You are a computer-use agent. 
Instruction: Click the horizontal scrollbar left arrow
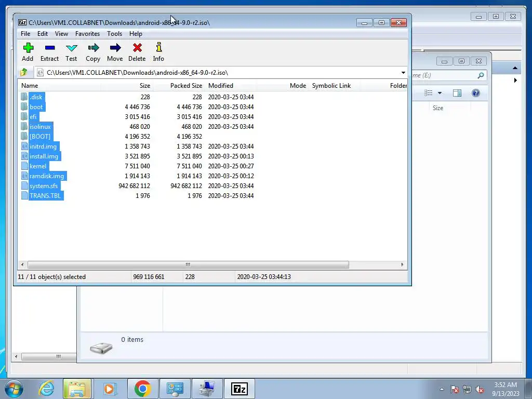click(22, 264)
